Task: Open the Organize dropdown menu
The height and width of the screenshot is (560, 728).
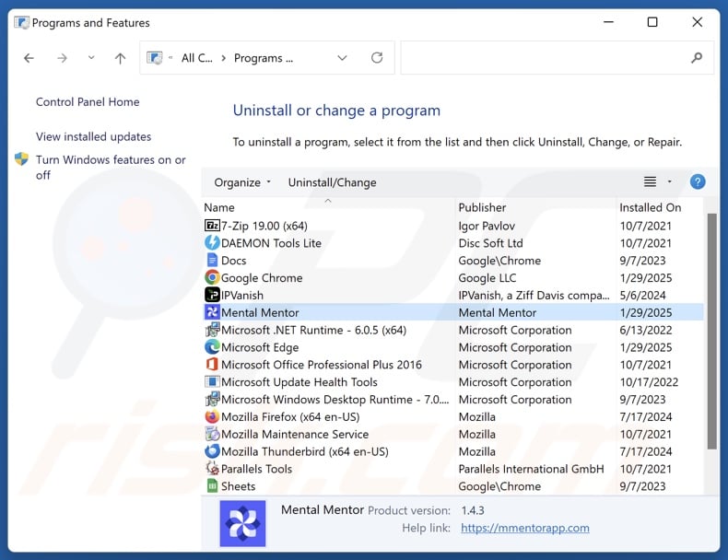Action: [242, 182]
